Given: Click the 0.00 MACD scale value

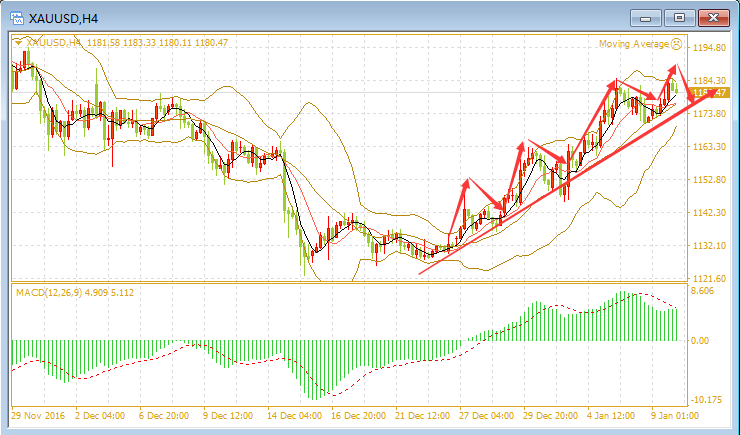Looking at the screenshot, I should 700,341.
